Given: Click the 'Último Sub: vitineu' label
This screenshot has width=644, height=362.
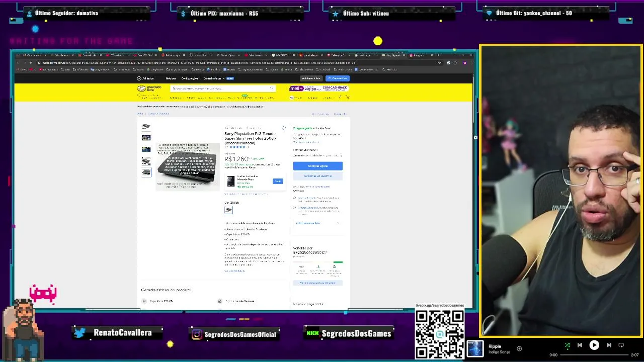Looking at the screenshot, I should tap(366, 13).
